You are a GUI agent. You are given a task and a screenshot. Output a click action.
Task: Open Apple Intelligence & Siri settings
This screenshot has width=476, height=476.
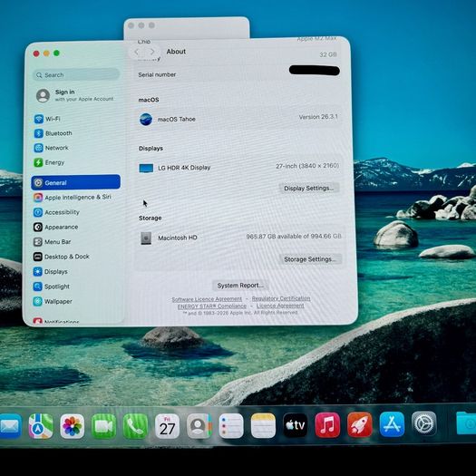73,198
